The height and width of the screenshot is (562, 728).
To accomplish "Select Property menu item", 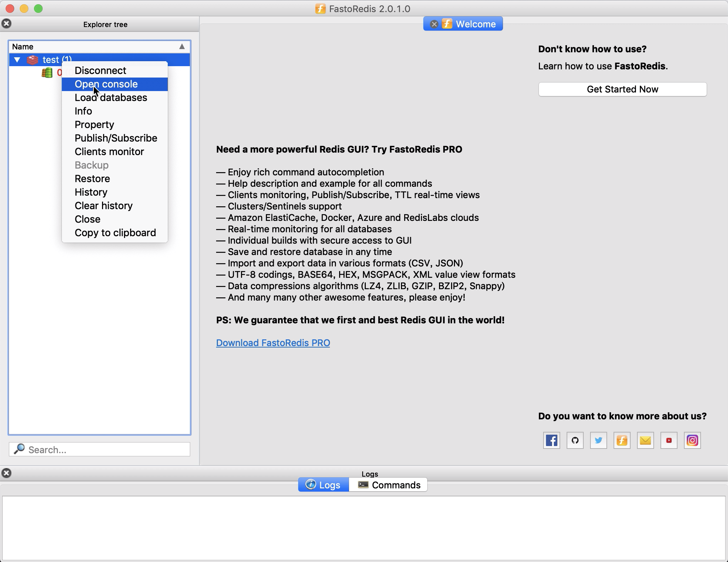I will point(114,124).
